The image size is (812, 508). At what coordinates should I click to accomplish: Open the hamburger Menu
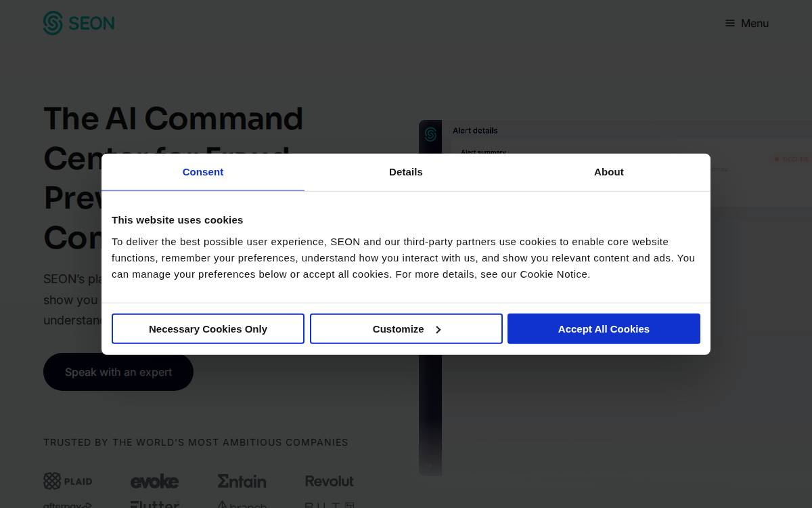(x=746, y=23)
